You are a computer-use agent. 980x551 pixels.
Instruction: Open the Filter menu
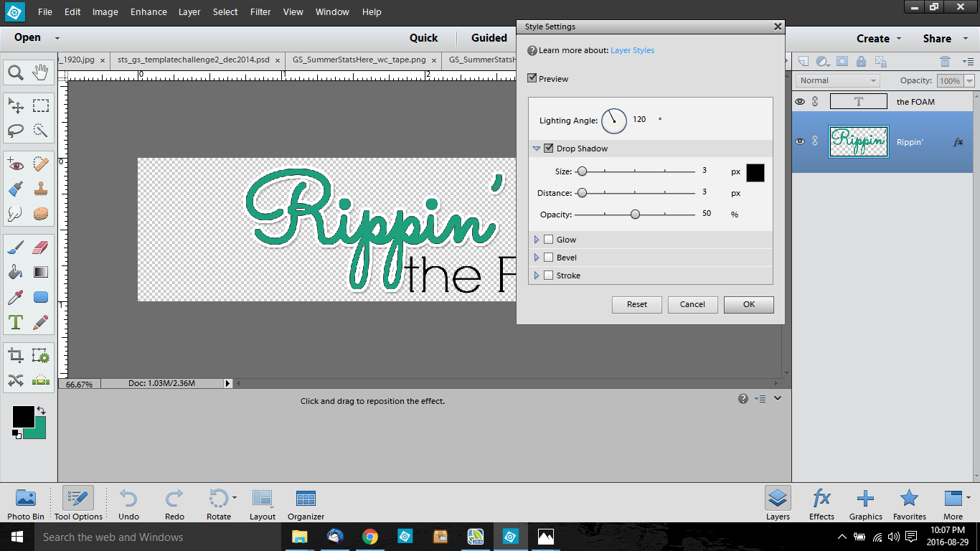(x=260, y=11)
